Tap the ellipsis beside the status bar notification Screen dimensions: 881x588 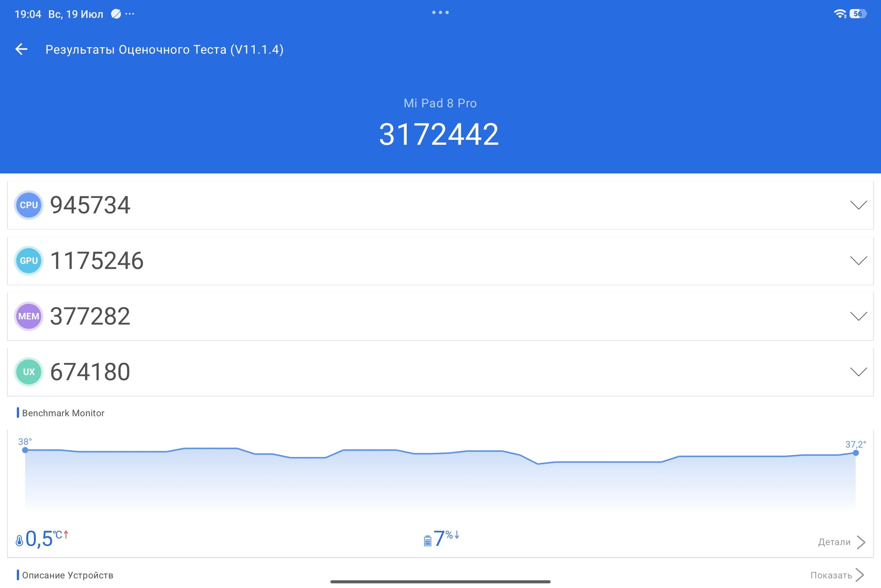coord(130,14)
